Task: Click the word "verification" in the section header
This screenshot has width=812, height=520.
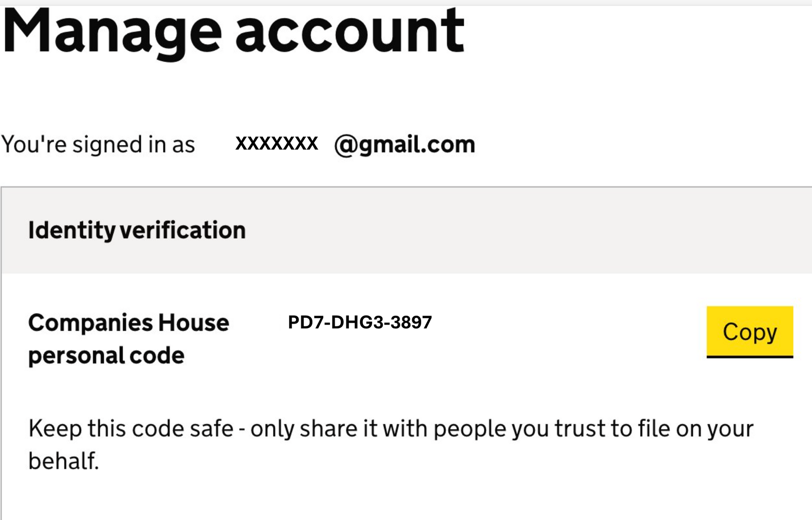Action: [x=183, y=231]
